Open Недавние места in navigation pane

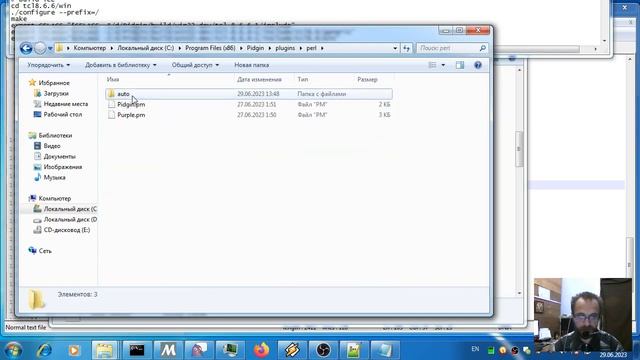pyautogui.click(x=61, y=104)
